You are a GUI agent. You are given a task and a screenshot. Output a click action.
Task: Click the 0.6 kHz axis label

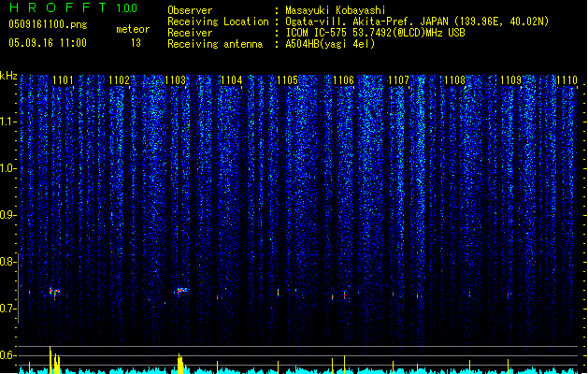[x=8, y=355]
